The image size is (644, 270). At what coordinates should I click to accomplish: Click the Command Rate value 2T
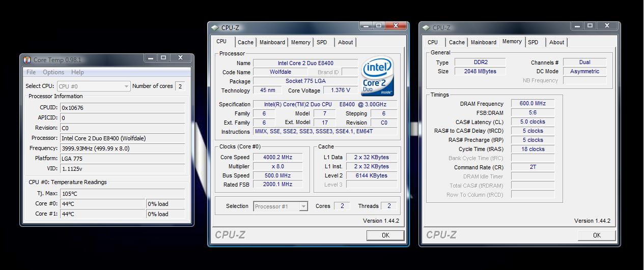pos(533,167)
